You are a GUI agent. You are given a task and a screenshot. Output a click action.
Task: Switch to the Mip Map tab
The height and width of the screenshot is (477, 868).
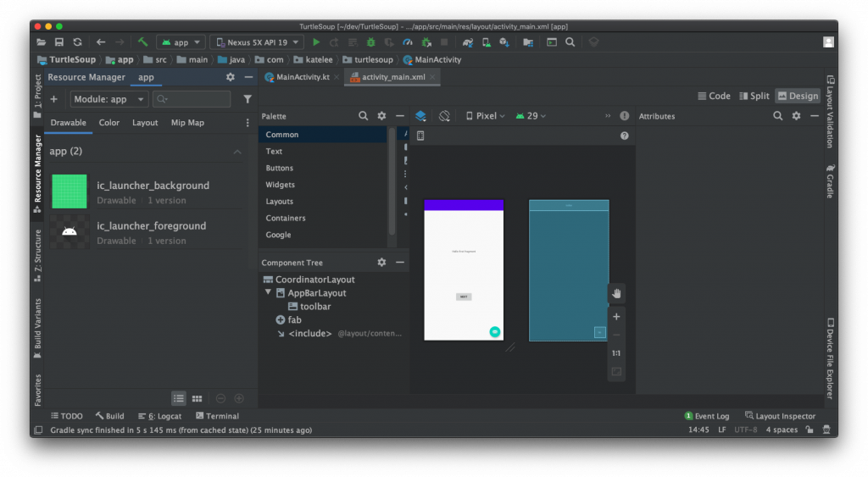(187, 123)
